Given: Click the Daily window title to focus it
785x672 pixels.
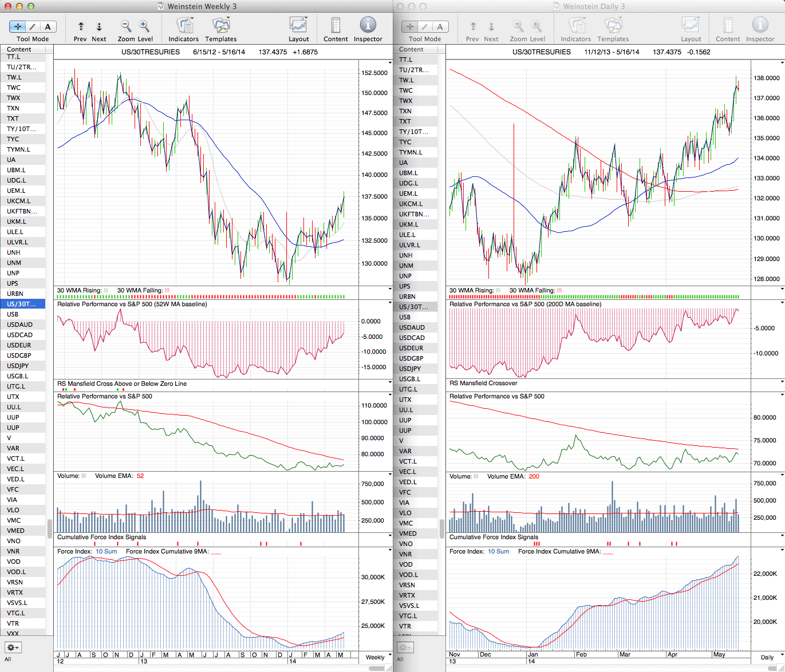Looking at the screenshot, I should tap(594, 6).
